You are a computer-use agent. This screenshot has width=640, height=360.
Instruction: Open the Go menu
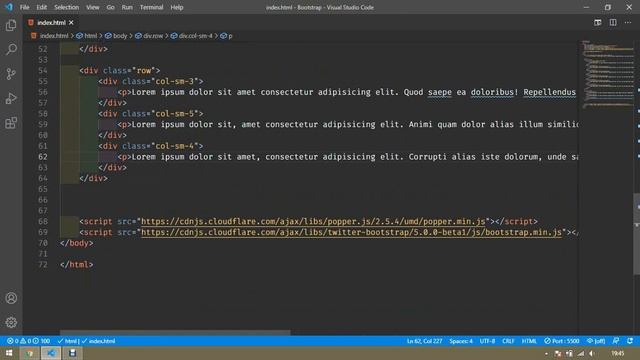pos(110,7)
